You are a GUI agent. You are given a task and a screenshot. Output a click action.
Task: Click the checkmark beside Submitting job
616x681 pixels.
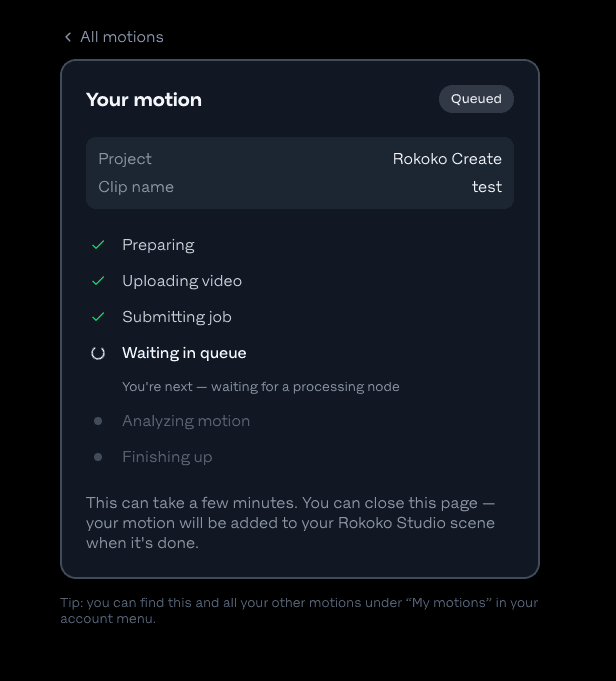click(98, 317)
